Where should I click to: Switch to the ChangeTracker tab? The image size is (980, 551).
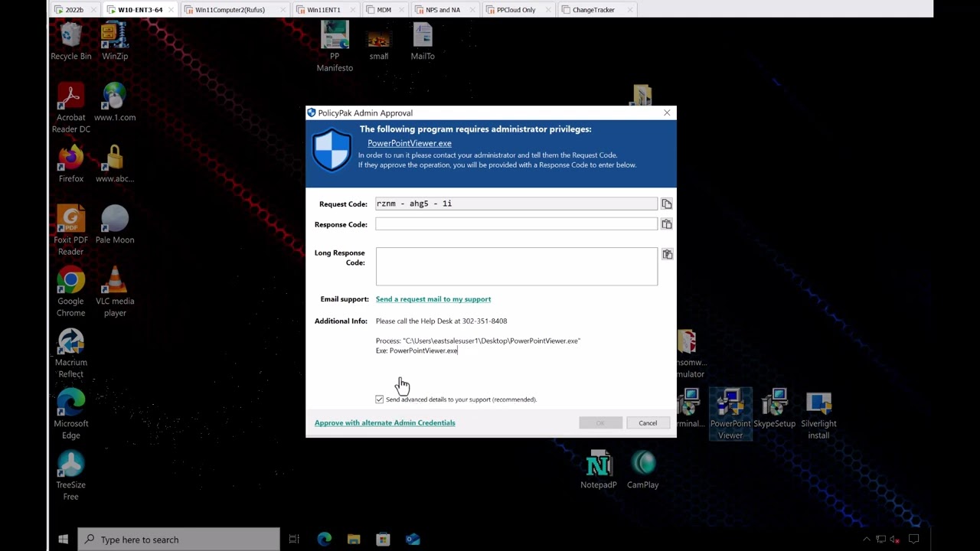593,10
